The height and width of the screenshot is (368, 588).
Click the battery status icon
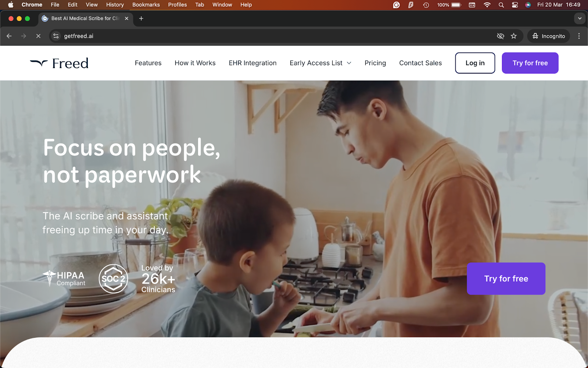pos(449,5)
